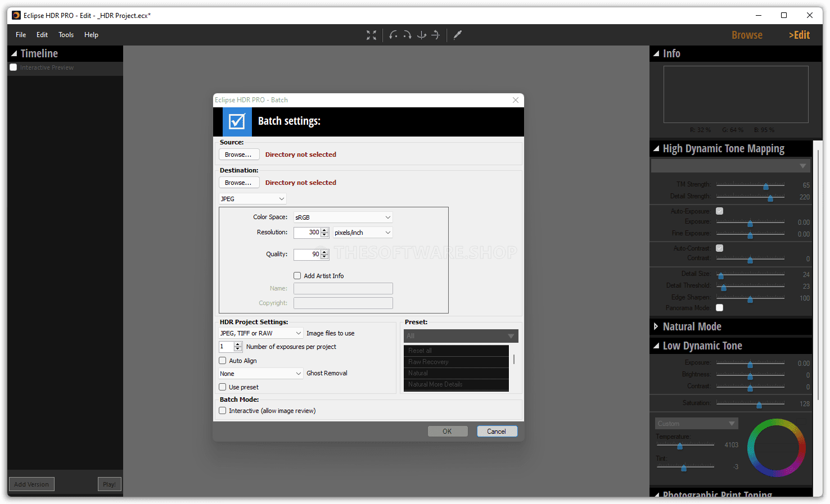Adjust the TM Strength slider

click(x=750, y=185)
